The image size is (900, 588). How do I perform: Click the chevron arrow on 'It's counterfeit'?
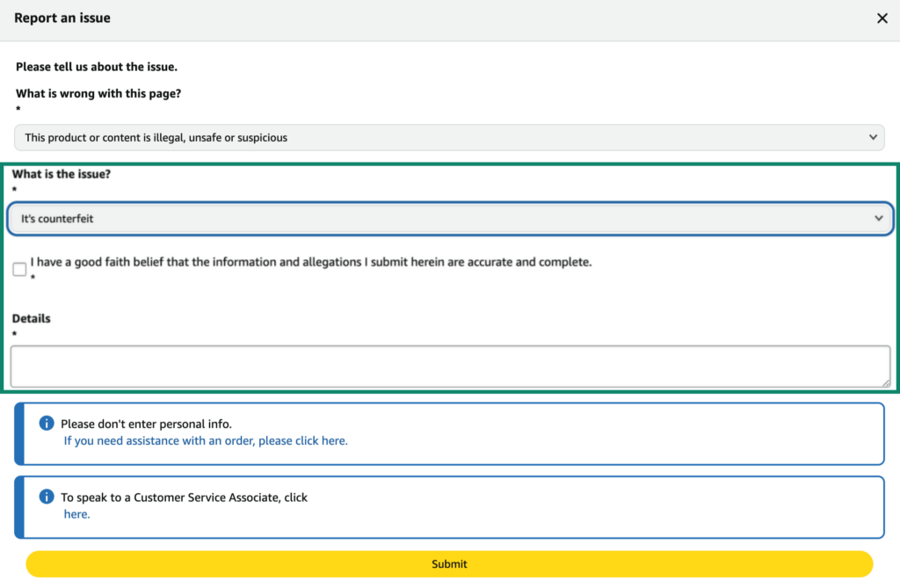pyautogui.click(x=879, y=219)
